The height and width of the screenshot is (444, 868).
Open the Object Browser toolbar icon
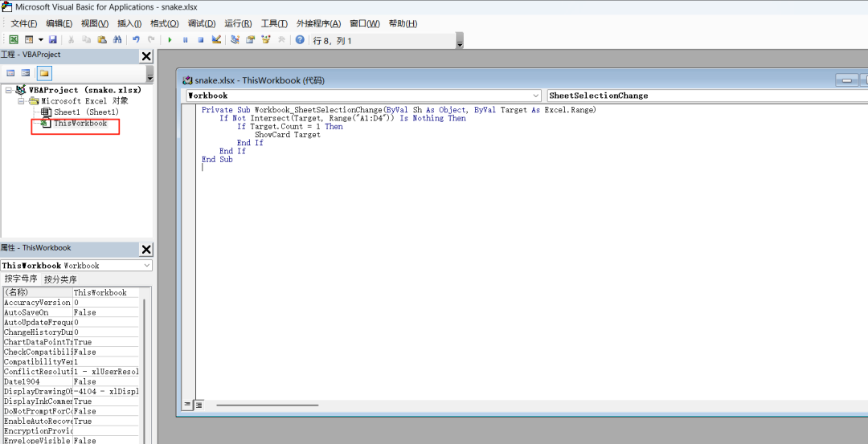[x=266, y=40]
